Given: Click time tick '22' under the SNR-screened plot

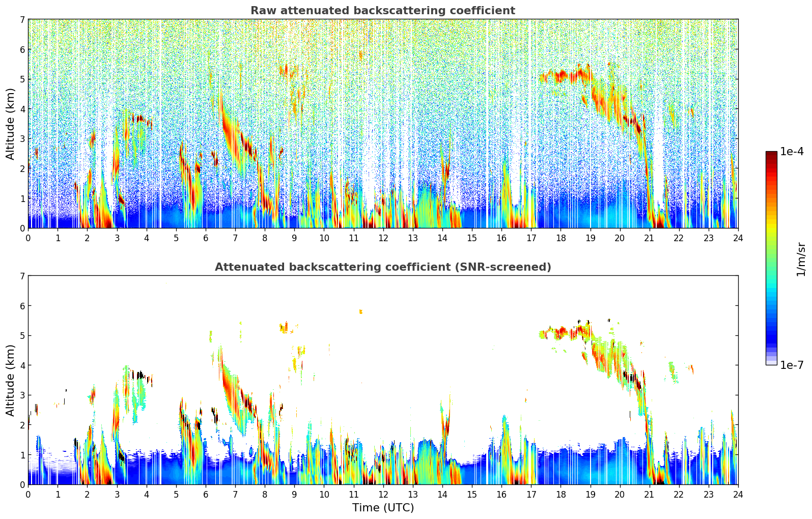Looking at the screenshot, I should click(x=679, y=494).
